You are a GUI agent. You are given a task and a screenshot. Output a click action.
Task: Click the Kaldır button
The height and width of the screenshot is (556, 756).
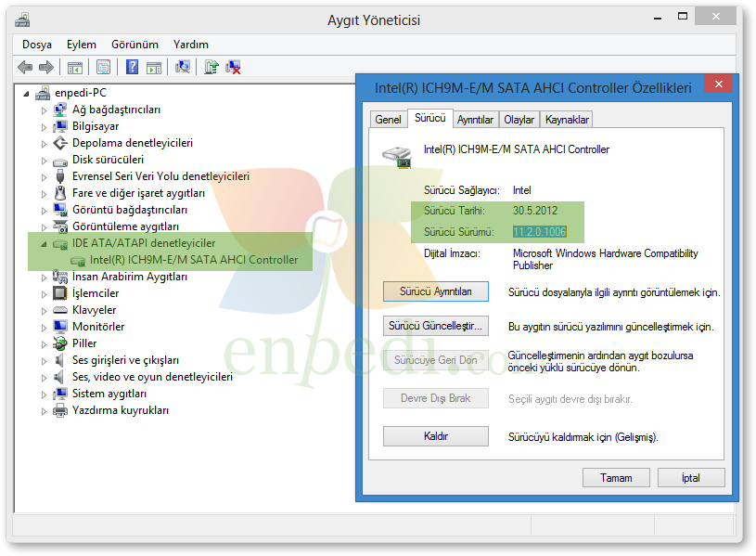click(x=435, y=436)
